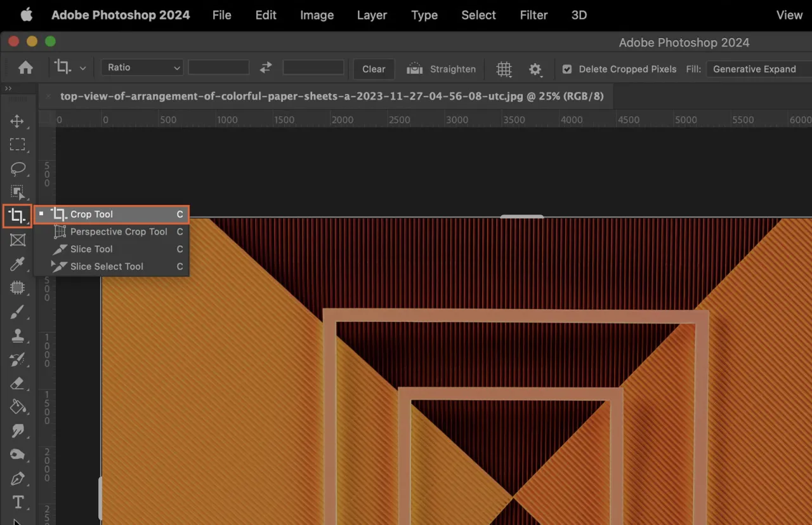Image resolution: width=812 pixels, height=525 pixels.
Task: Select the Type tool
Action: click(x=18, y=502)
